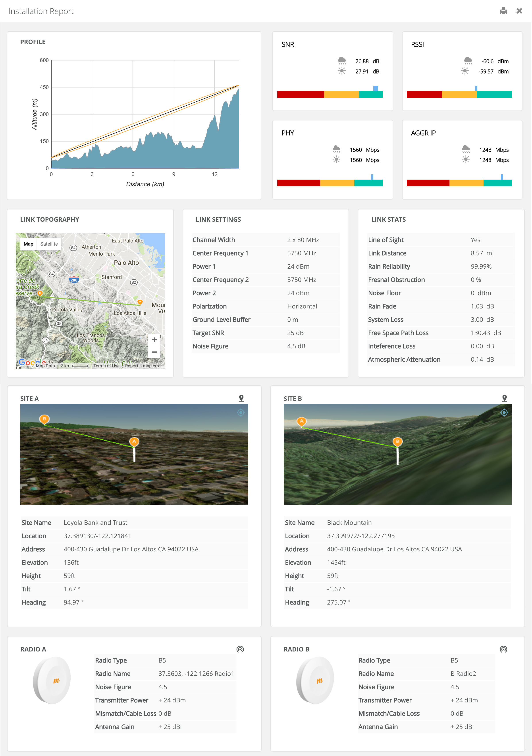532x756 pixels.
Task: Click the SNR blue indicator on color bar
Action: point(376,88)
